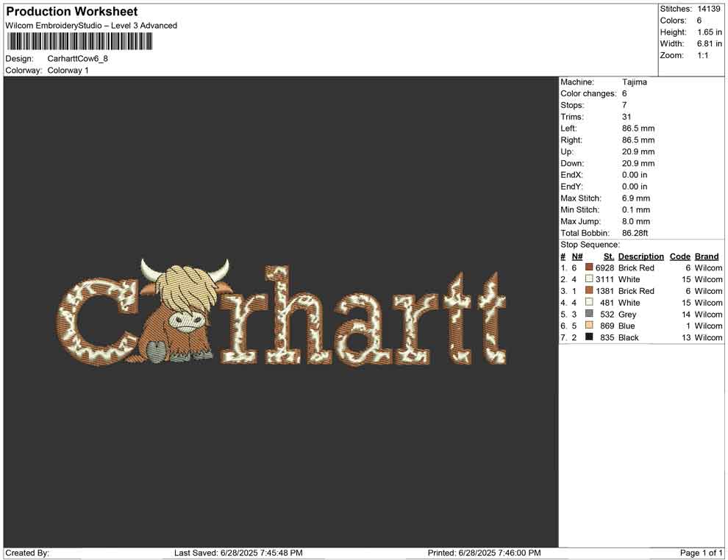Click the EndY value 0.00 in
Image resolution: width=728 pixels, height=560 pixels.
point(634,186)
